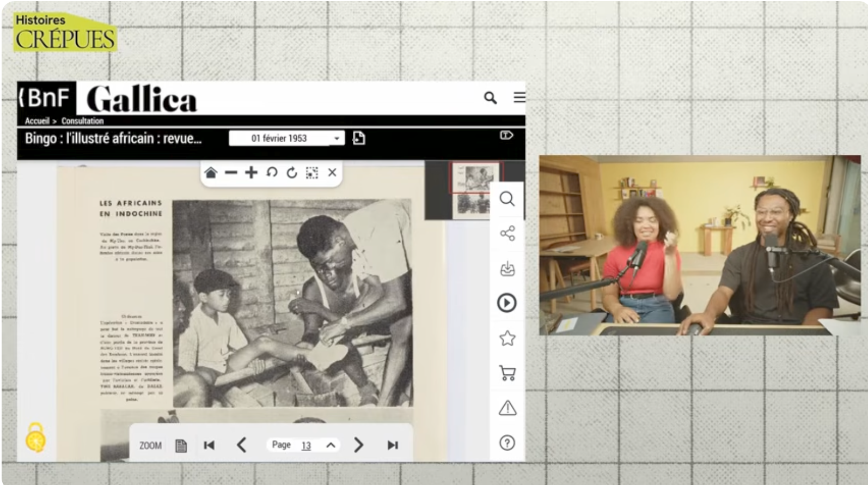Start the audio play icon in sidebar
868x485 pixels.
pyautogui.click(x=507, y=303)
